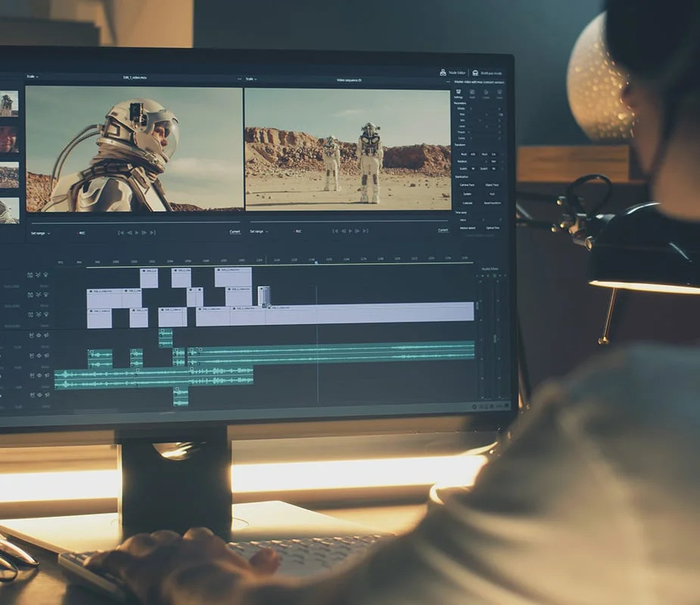Viewport: 700px width, 605px height.
Task: Click the film icon on the top video track
Action: pyautogui.click(x=30, y=275)
